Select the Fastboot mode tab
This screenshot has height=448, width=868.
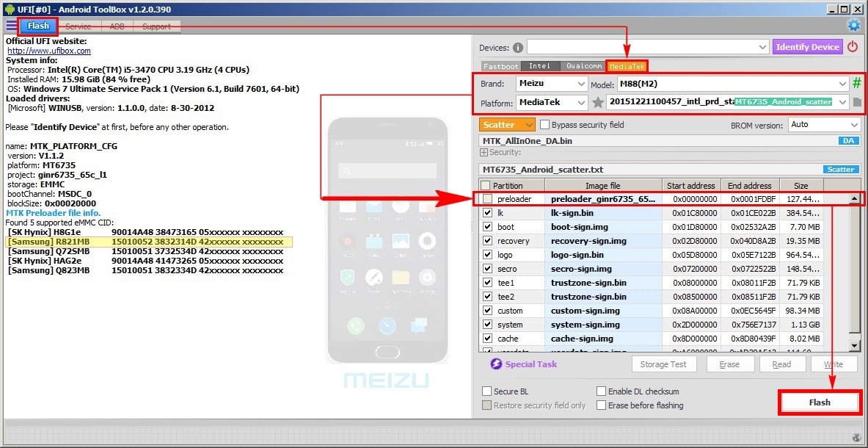[501, 66]
